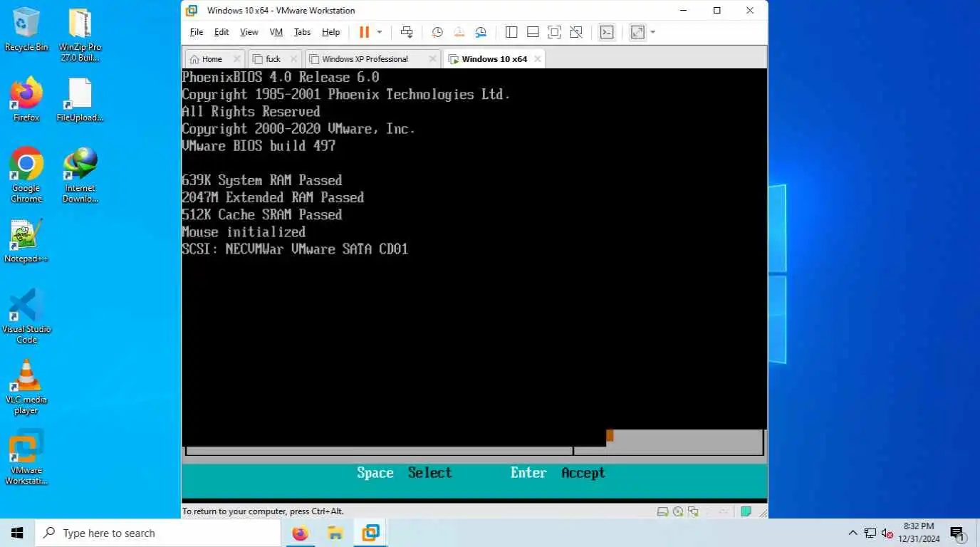Open File Explorer from the taskbar
The image size is (980, 547).
pos(335,533)
